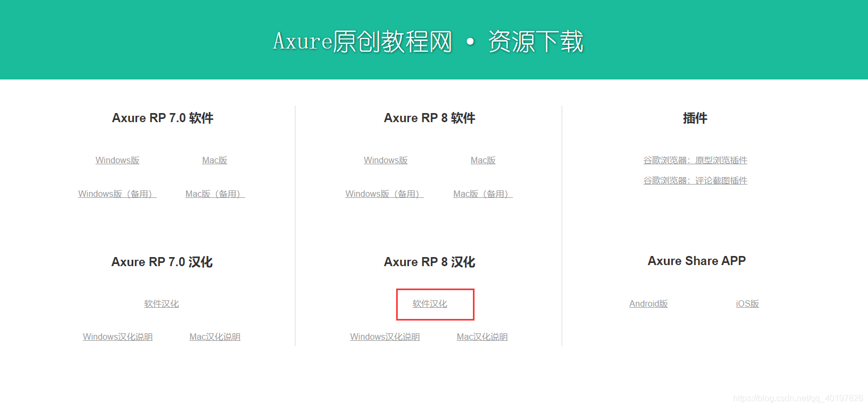Click the Axure RP 7.0 软件 heading
868x408 pixels.
click(163, 118)
